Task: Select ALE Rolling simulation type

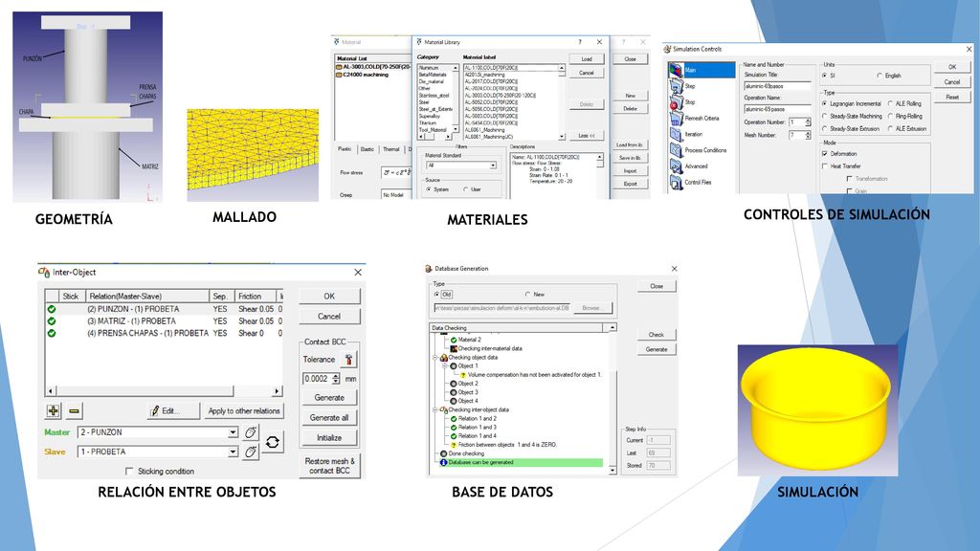Action: [890, 103]
